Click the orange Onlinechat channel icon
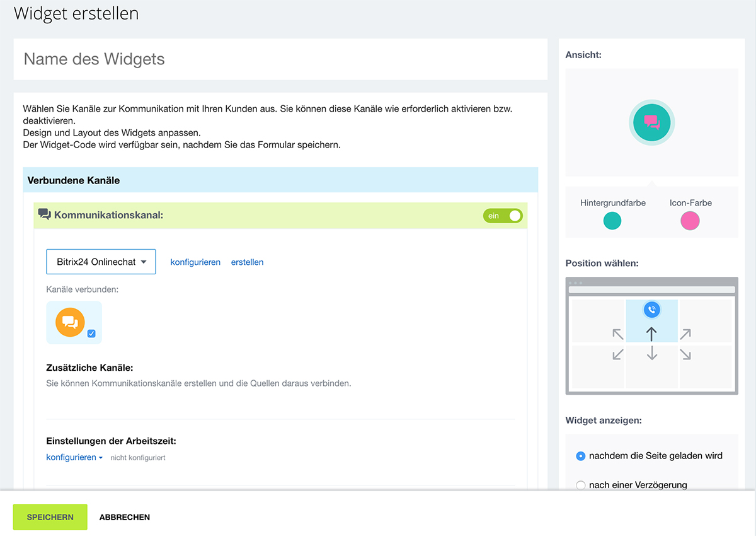The height and width of the screenshot is (536, 756). [x=70, y=322]
